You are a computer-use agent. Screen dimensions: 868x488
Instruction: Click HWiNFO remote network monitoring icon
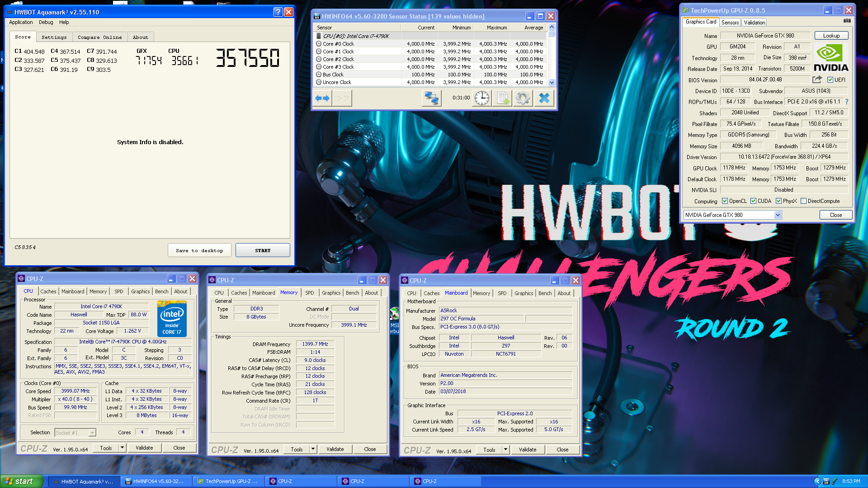[431, 98]
